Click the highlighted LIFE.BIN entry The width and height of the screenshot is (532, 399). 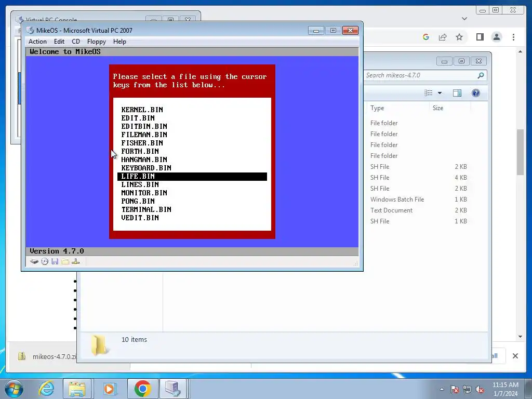[x=192, y=177]
